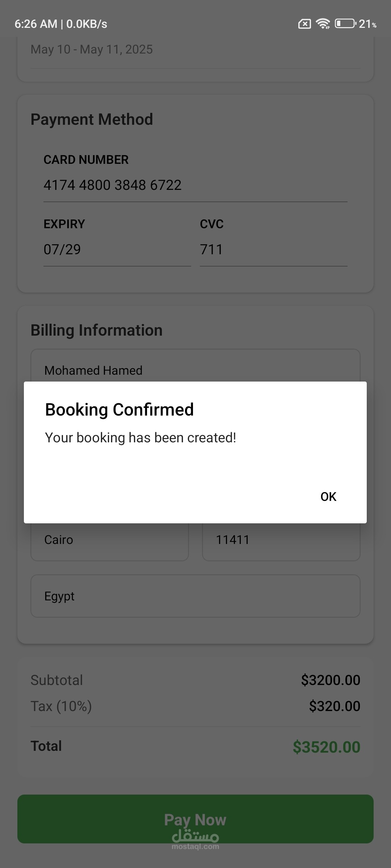Tap the CVC input field
Viewport: 391px width, 868px height.
coord(273,250)
